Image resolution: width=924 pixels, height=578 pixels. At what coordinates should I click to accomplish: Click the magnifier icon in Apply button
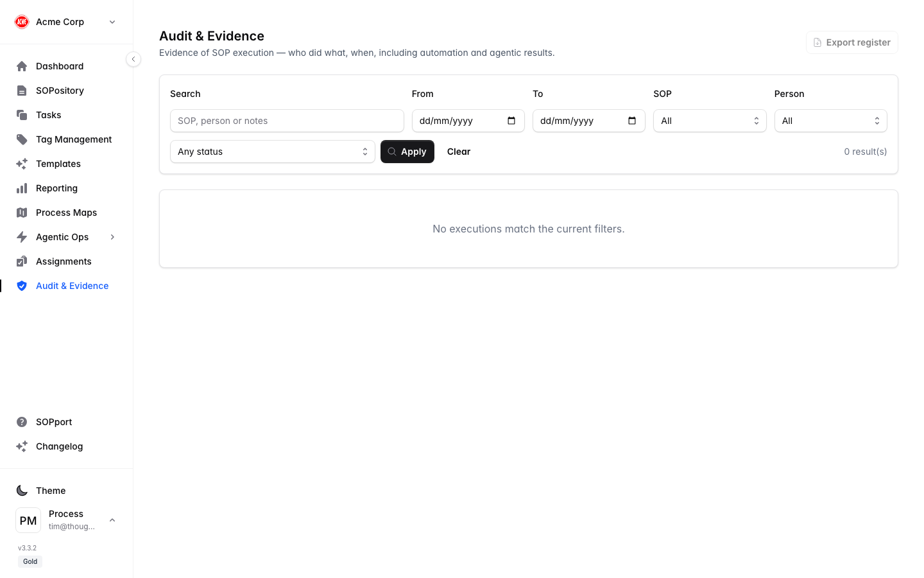[x=391, y=152]
